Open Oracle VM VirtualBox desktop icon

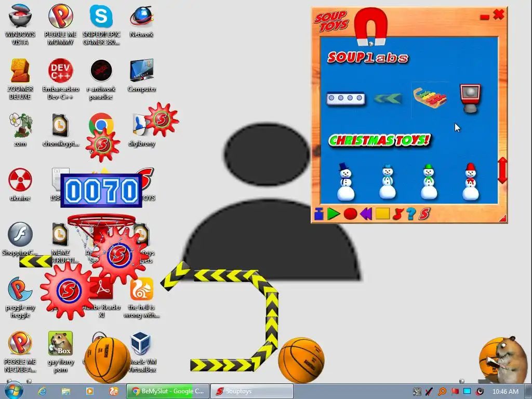click(141, 351)
